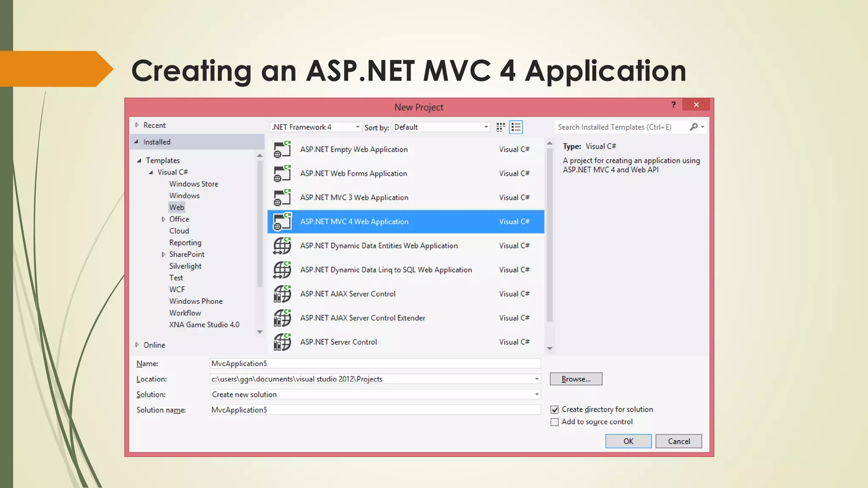The width and height of the screenshot is (868, 488).
Task: Select the Windows template category
Action: tap(184, 196)
